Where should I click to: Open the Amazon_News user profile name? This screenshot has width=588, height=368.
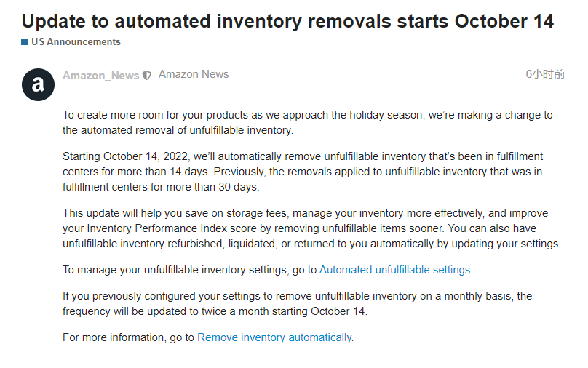point(100,75)
